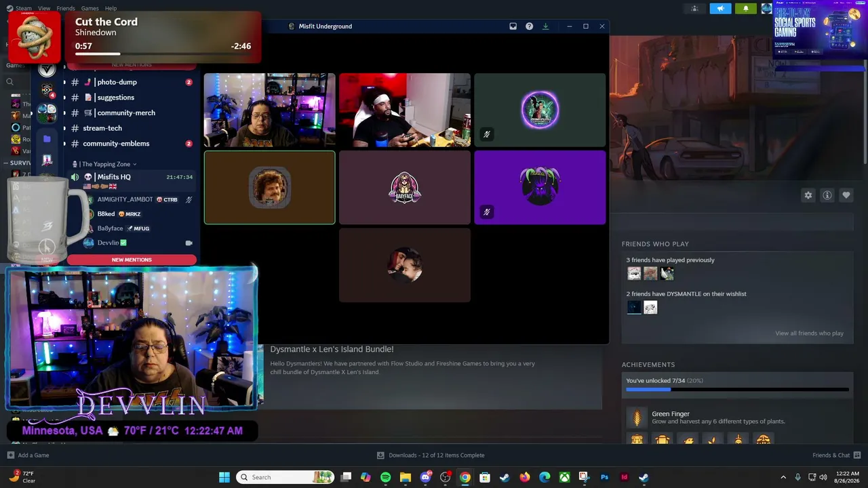Screen dimensions: 868x488
Task: Open the Friends menu in Steam
Action: 66,8
